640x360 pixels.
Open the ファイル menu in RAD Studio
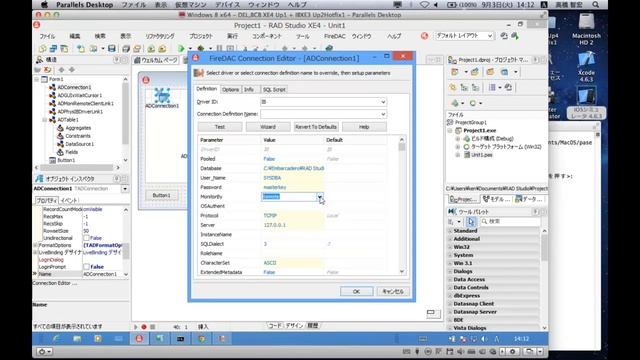47,36
